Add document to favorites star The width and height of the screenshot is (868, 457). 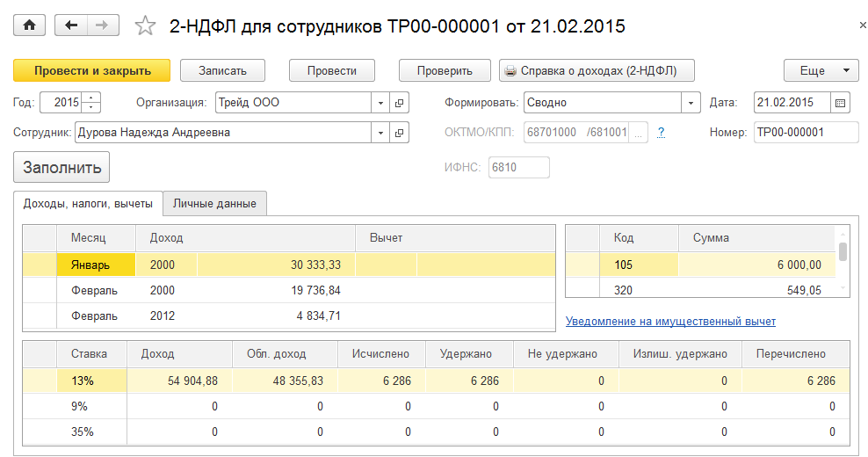145,26
